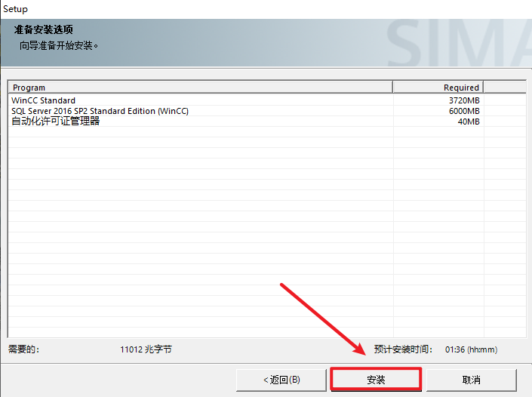
Task: Click the empty column header after Required
Action: coord(503,88)
